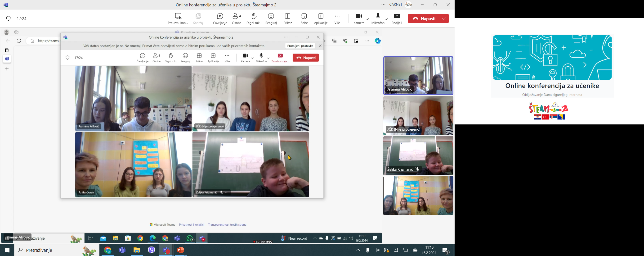This screenshot has height=256, width=644.
Task: Open Čavrljanje in shared screen's Teams window
Action: (x=143, y=58)
